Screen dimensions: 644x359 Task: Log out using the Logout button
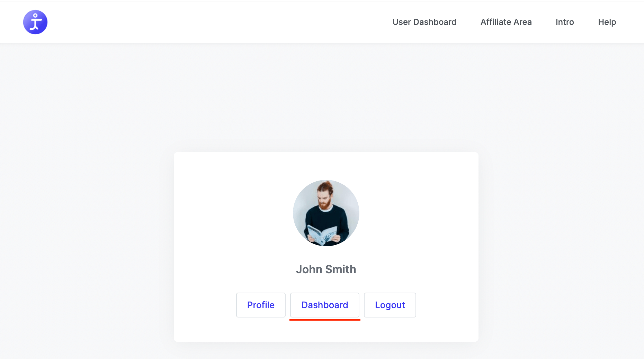pyautogui.click(x=390, y=305)
